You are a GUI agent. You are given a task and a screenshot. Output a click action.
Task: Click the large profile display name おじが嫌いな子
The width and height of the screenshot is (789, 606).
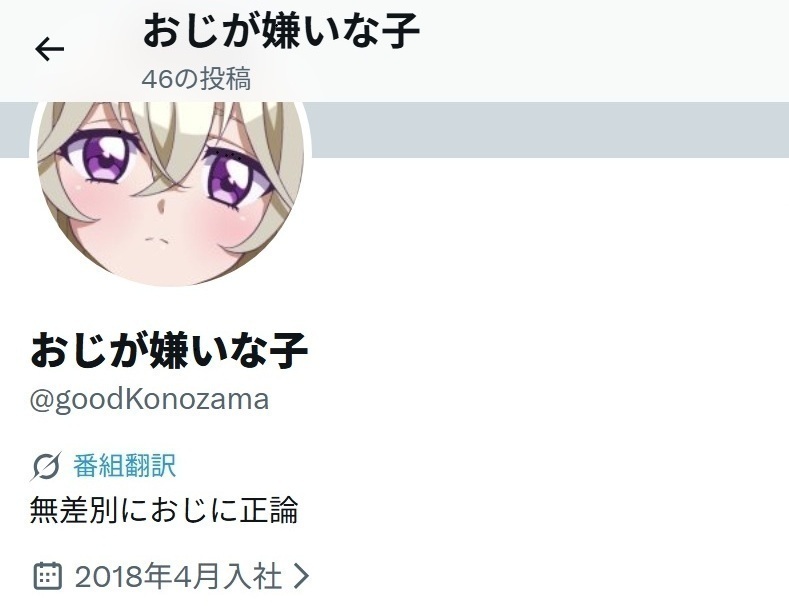pyautogui.click(x=169, y=350)
